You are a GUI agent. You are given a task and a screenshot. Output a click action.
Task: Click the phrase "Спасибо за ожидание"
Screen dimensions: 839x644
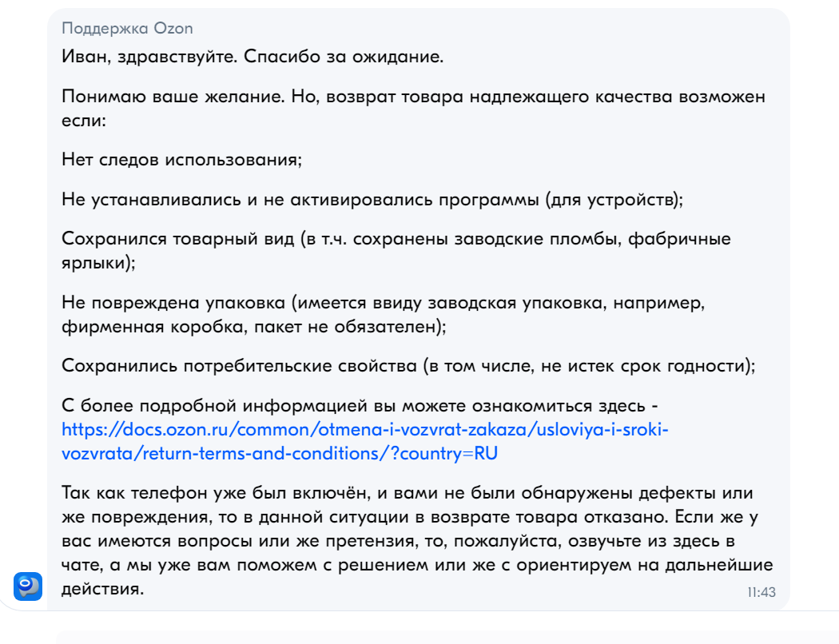[342, 58]
